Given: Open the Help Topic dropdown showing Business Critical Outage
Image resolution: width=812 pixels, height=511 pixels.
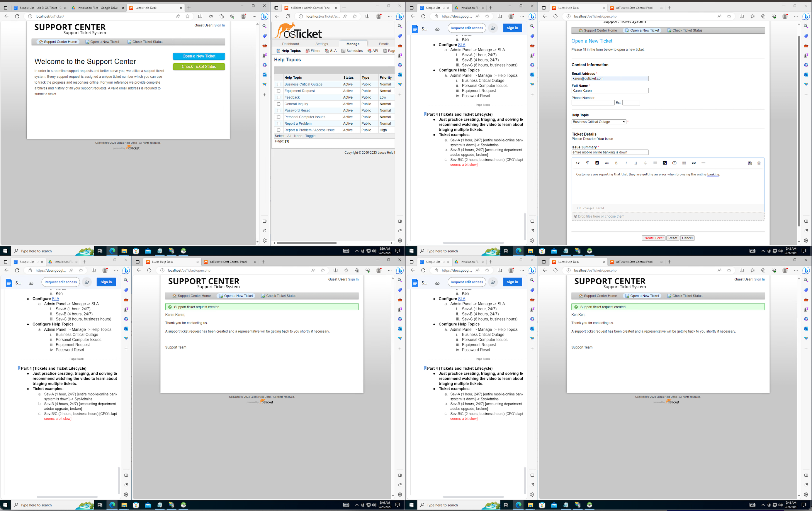Looking at the screenshot, I should (599, 122).
